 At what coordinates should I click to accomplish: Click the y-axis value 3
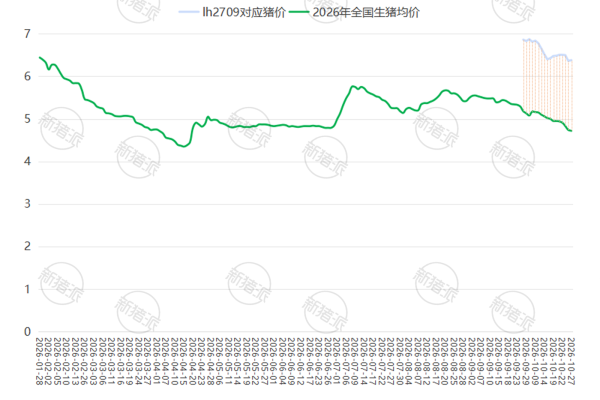point(27,204)
